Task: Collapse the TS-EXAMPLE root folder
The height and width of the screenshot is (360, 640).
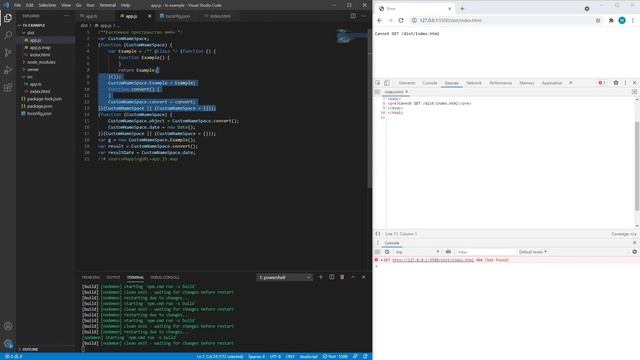Action: (x=32, y=25)
